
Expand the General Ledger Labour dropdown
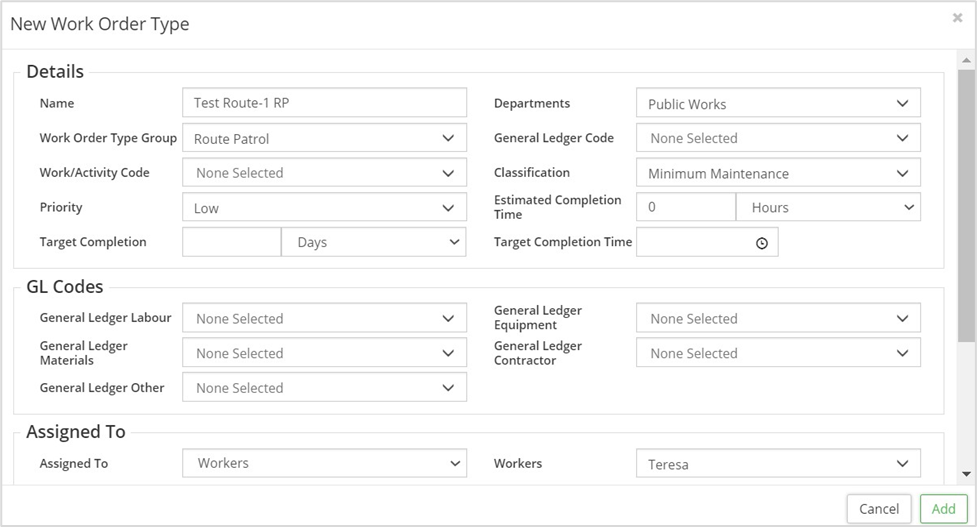click(324, 319)
